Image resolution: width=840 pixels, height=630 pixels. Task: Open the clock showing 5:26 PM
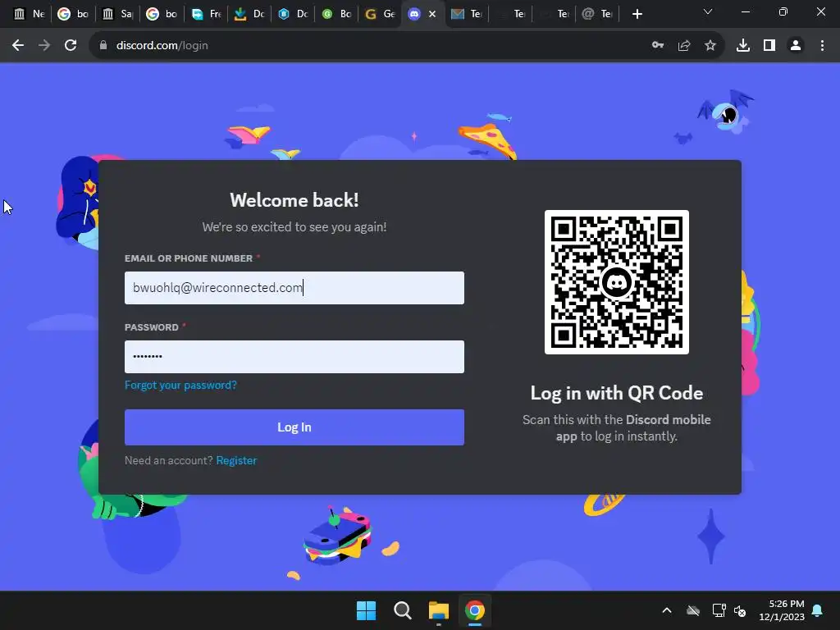[782, 610]
